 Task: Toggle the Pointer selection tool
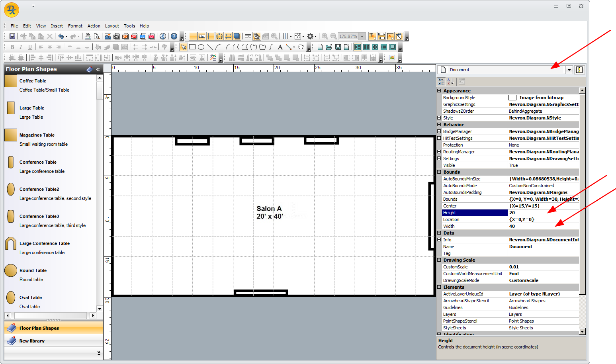184,47
